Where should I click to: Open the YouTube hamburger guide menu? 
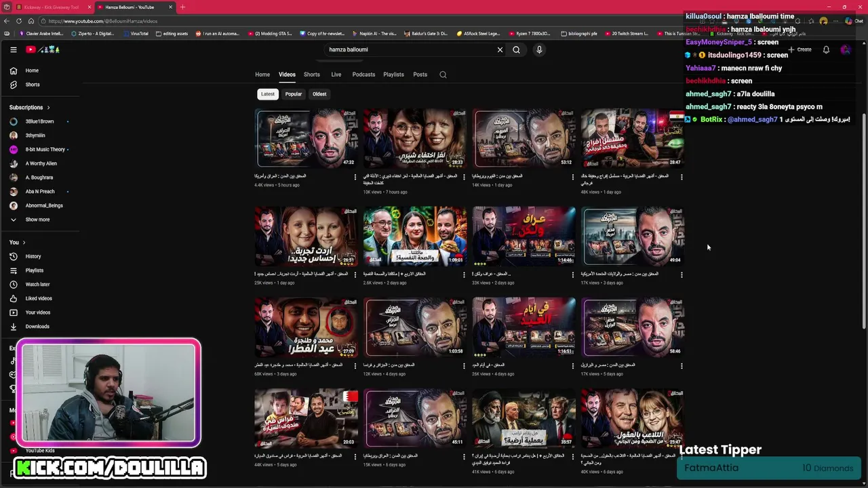[x=13, y=49]
